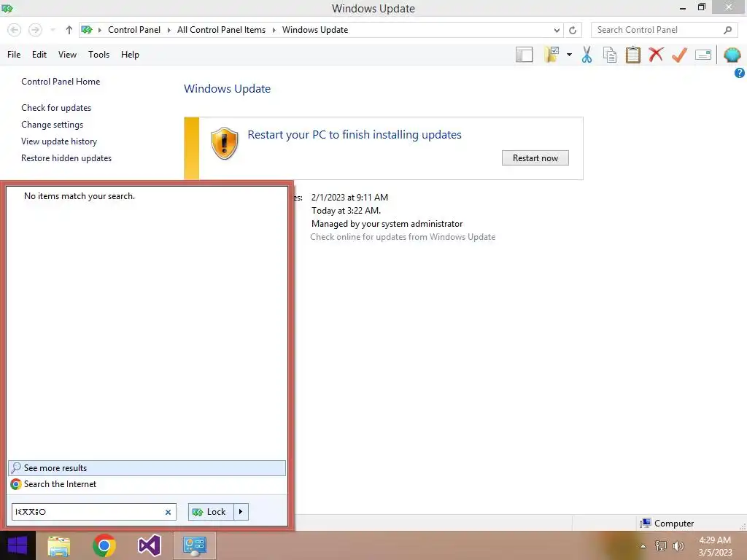The height and width of the screenshot is (560, 747).
Task: Click the folder options toolbar icon
Action: [x=551, y=54]
